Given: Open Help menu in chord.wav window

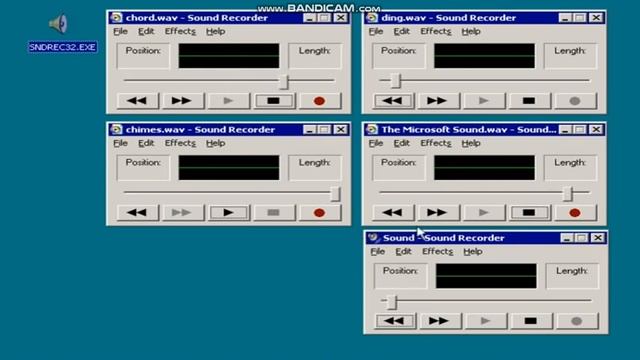Looking at the screenshot, I should click(x=216, y=31).
